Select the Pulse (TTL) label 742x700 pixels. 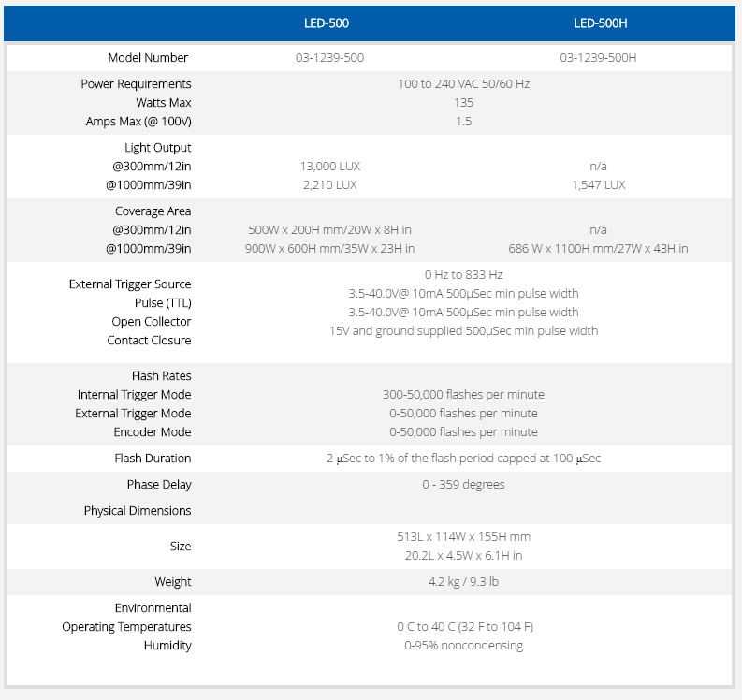(x=163, y=303)
